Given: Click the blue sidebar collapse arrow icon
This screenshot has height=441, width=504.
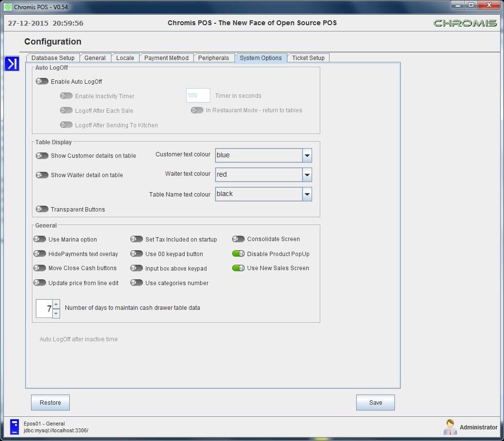Looking at the screenshot, I should [x=12, y=63].
